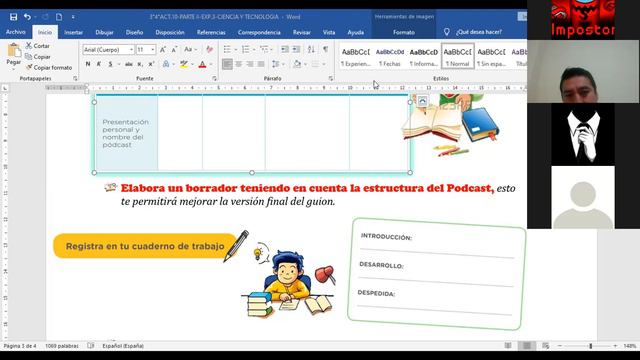This screenshot has width=640, height=360.
Task: Apply the Fechas style
Action: pos(390,56)
